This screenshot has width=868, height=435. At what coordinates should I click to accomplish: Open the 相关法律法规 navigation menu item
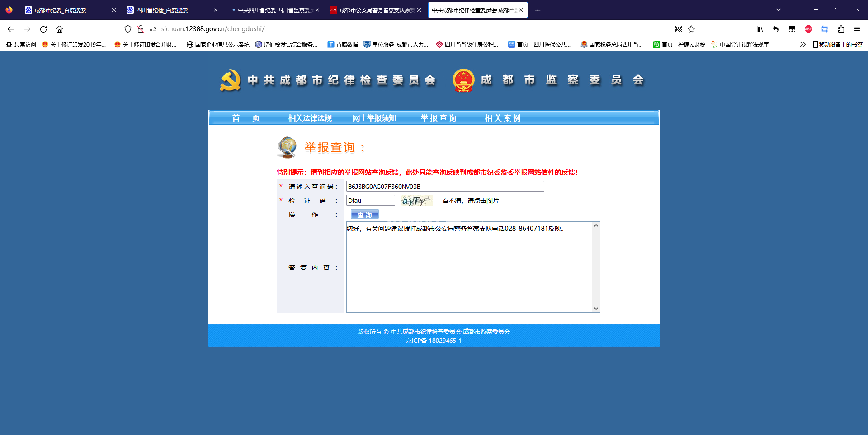310,118
